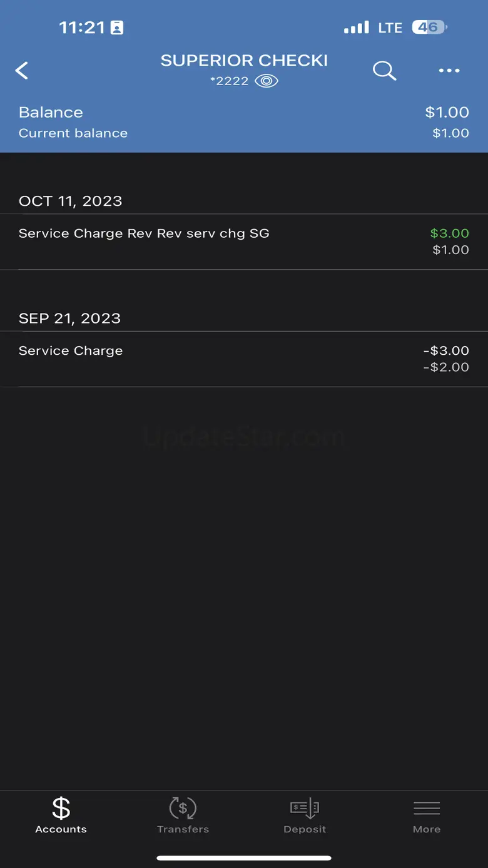Tap the Deposit check icon
The height and width of the screenshot is (868, 488).
pos(305,808)
